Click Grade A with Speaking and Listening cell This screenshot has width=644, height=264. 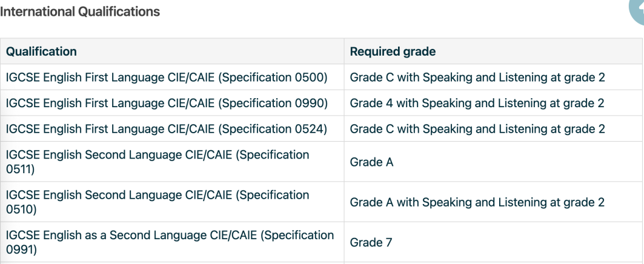(x=493, y=202)
